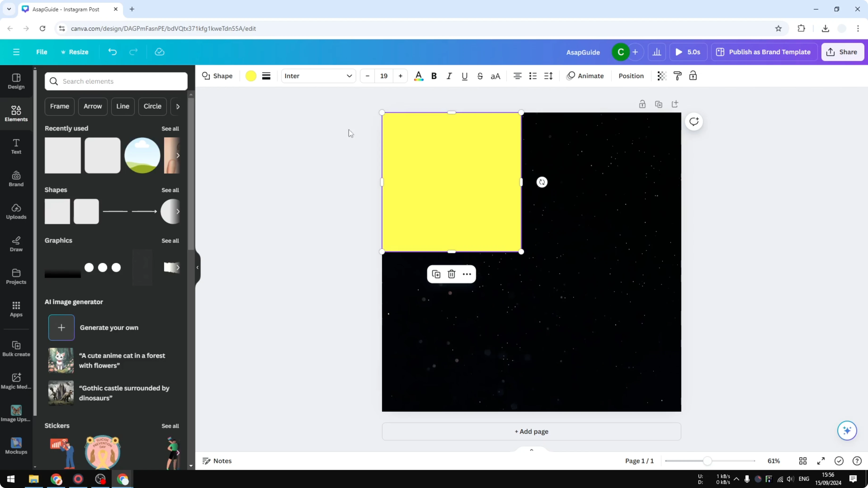
Task: Open the text color picker
Action: (x=418, y=76)
